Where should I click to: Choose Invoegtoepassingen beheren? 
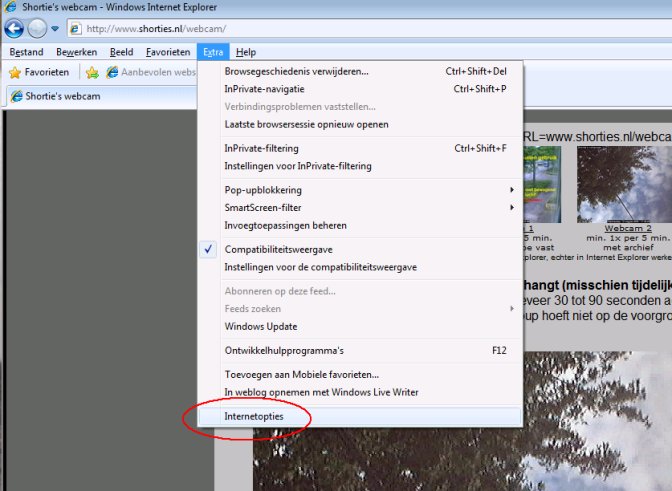click(360, 225)
